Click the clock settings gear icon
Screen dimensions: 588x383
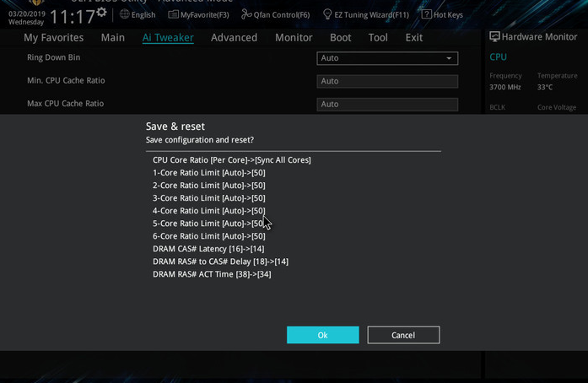tap(102, 12)
